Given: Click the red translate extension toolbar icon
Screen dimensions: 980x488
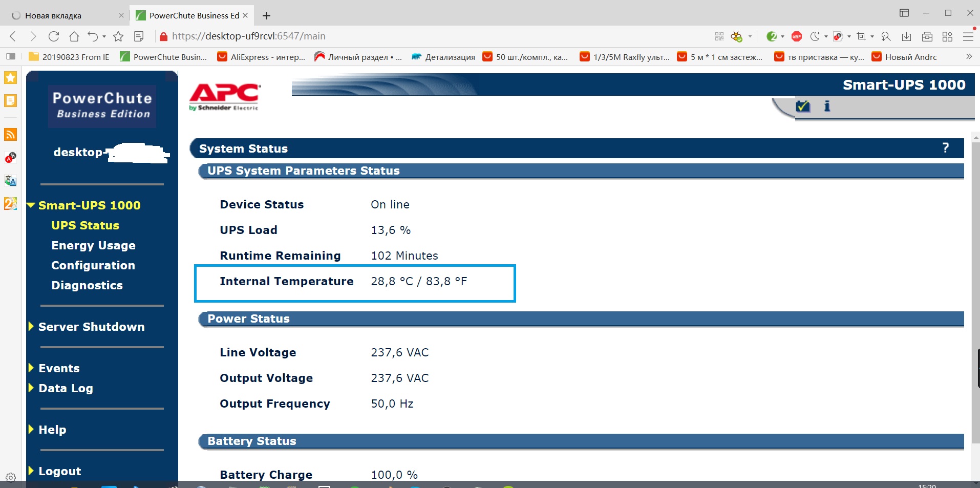Looking at the screenshot, I should (838, 36).
